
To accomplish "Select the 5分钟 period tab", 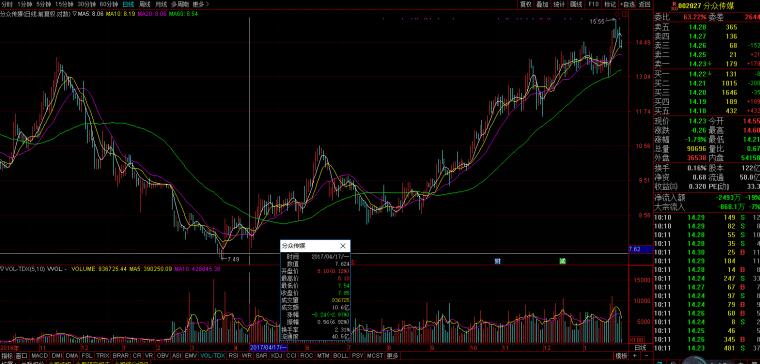I will (x=44, y=4).
